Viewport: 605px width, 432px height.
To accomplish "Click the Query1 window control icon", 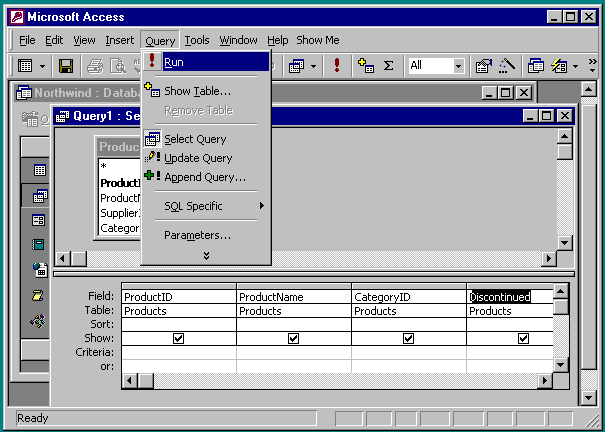I will click(x=63, y=116).
